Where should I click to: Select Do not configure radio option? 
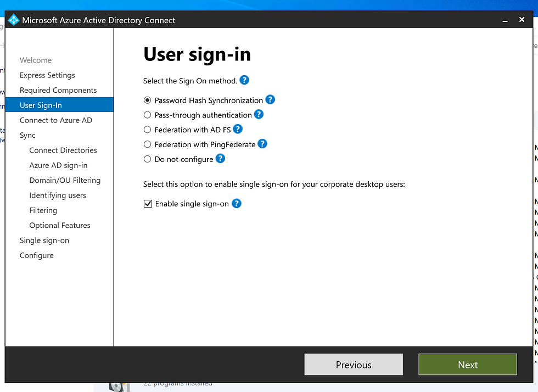[x=147, y=159]
